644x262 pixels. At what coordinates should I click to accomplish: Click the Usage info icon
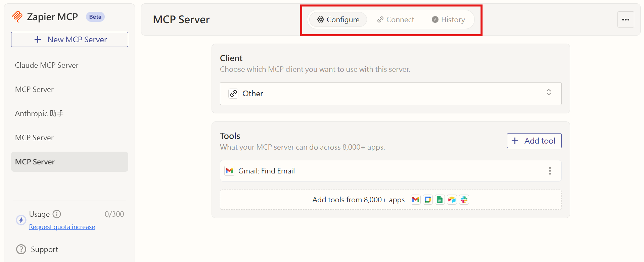point(57,214)
